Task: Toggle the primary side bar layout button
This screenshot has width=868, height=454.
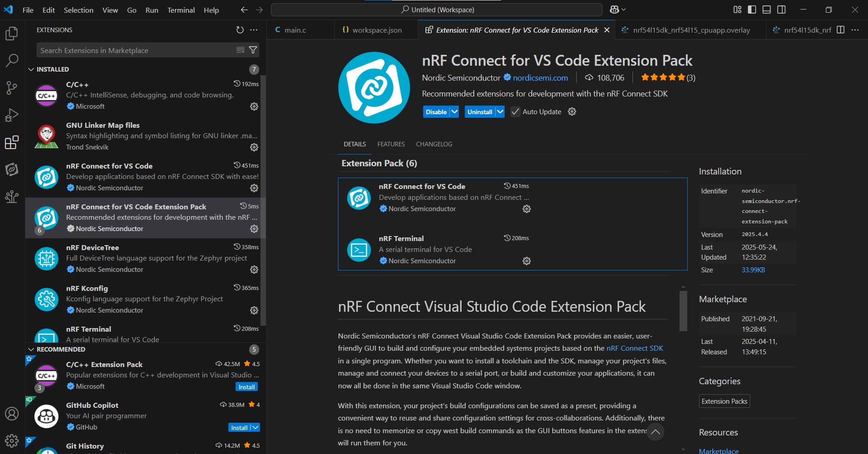Action: point(752,10)
